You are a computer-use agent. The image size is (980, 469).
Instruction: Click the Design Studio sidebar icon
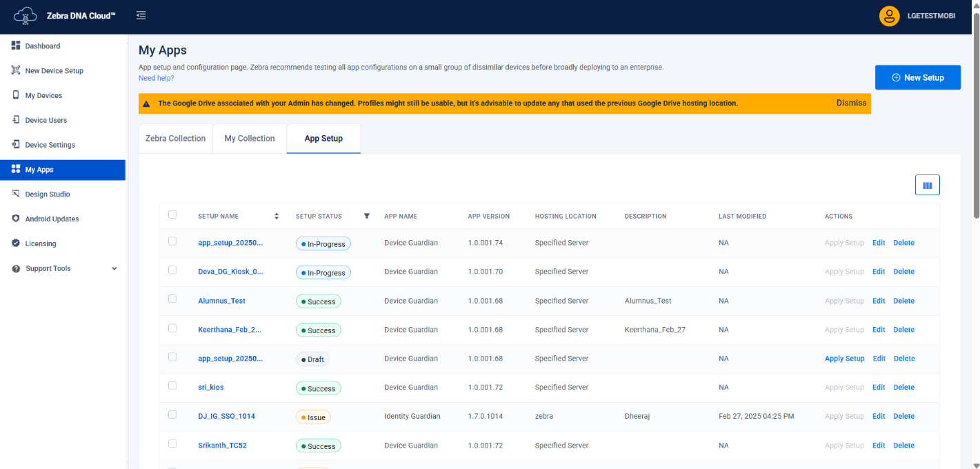[16, 194]
